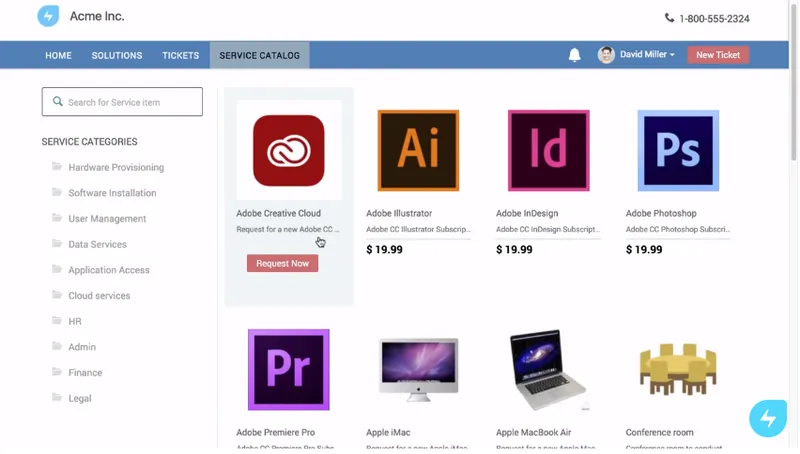Click folder icon next to HR
800x454 pixels.
[x=57, y=320]
